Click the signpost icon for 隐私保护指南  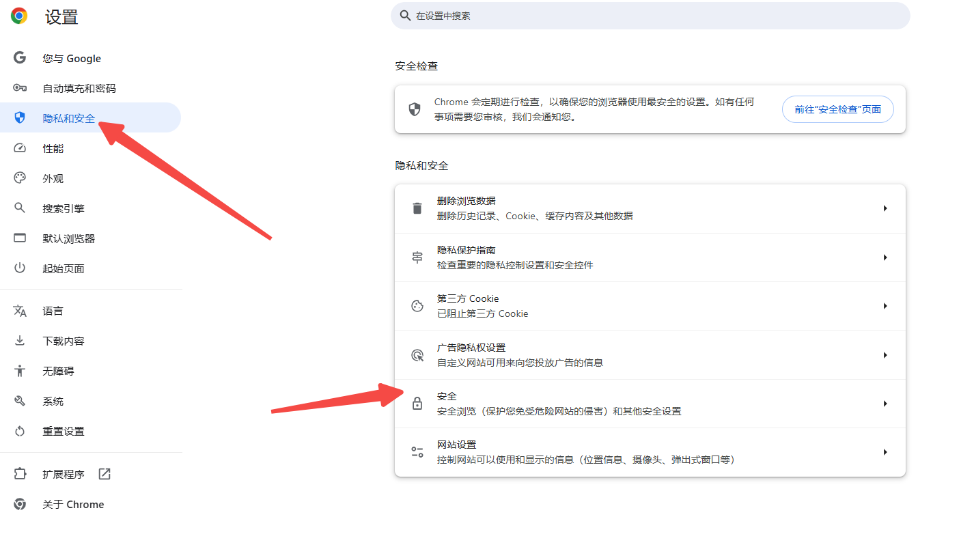tap(417, 257)
